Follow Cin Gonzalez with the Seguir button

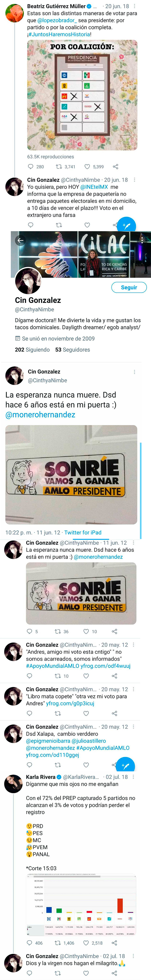(x=129, y=287)
